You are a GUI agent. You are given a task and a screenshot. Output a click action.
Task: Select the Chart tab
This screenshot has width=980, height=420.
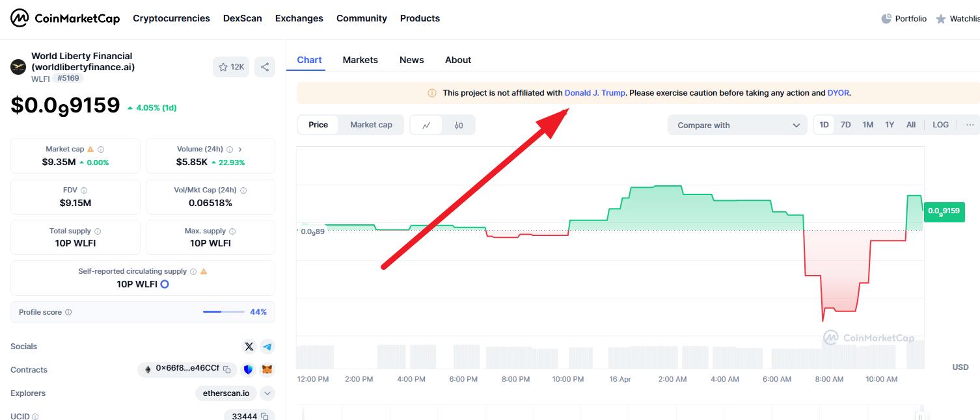[x=310, y=60]
